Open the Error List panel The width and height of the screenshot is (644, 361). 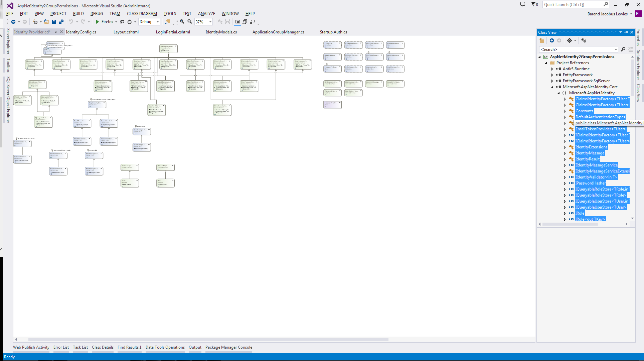(61, 347)
